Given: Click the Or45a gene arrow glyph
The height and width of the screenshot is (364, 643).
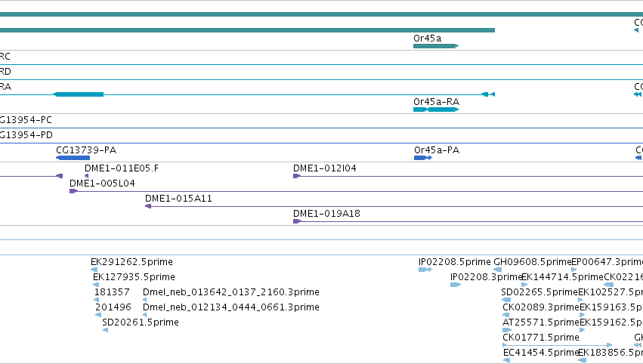Looking at the screenshot, I should click(436, 46).
